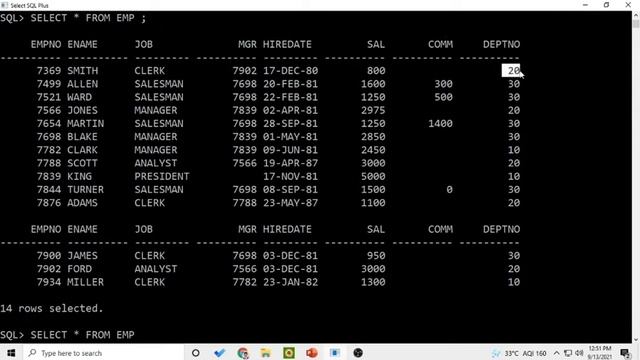Launch Google Chrome from the taskbar
The image size is (640, 360).
tap(243, 353)
